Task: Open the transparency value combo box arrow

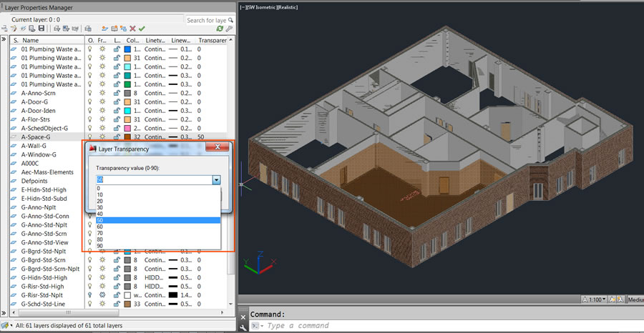Action: (216, 179)
